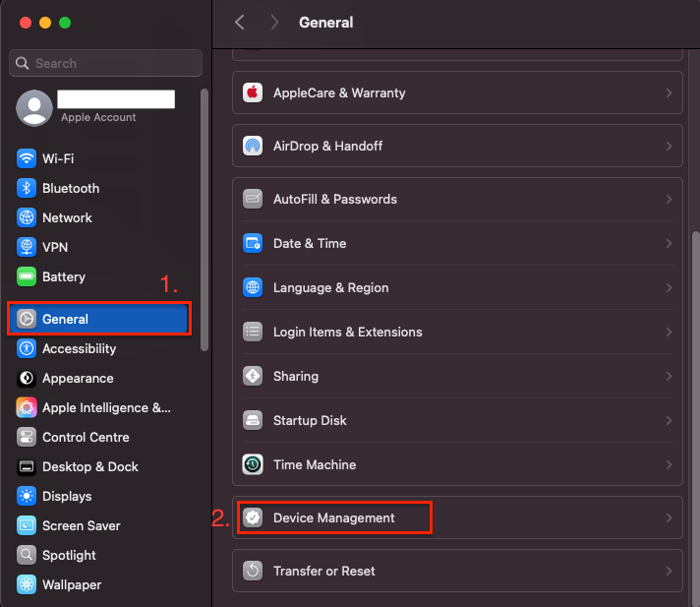Click the AirDrop & Handoff icon

(253, 146)
